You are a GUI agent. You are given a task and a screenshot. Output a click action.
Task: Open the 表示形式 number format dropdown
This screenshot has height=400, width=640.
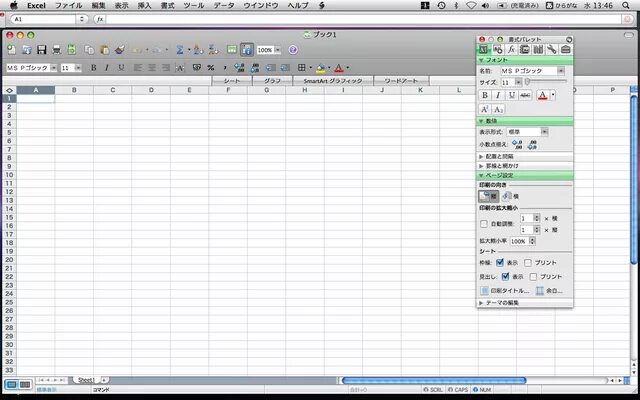[544, 132]
